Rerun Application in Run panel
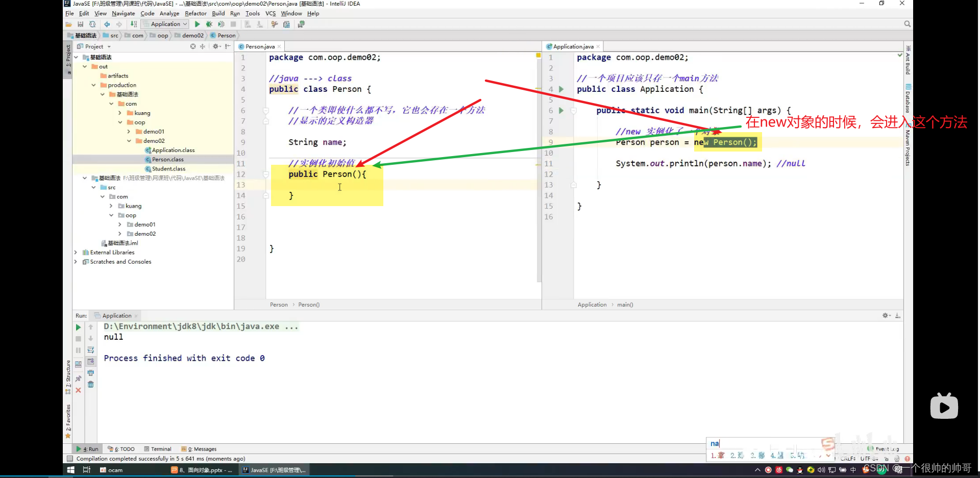The width and height of the screenshot is (980, 478). (x=78, y=328)
